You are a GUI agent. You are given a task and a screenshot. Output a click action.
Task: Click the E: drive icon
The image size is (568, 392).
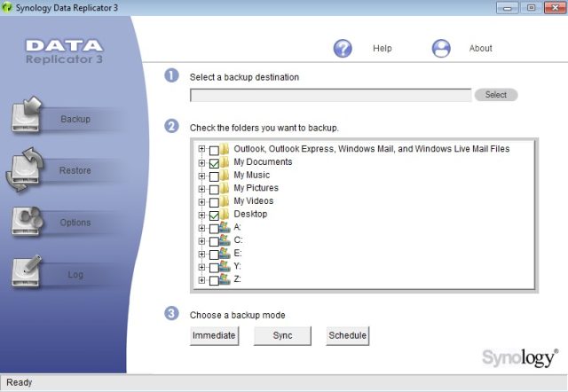tap(225, 253)
